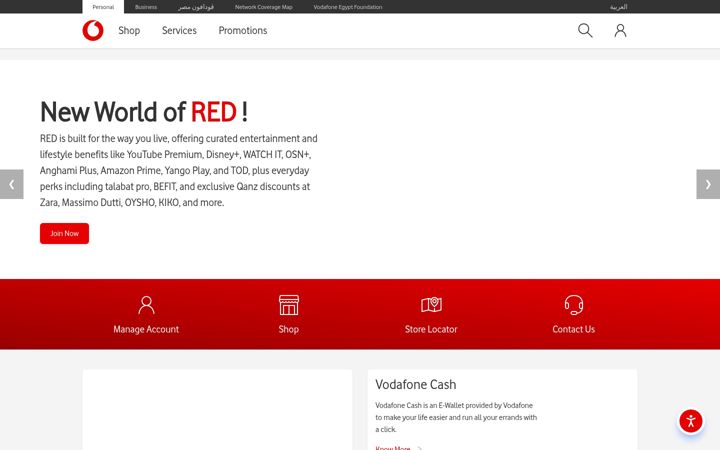Open the Services menu
Screen dimensions: 720x450
179,30
